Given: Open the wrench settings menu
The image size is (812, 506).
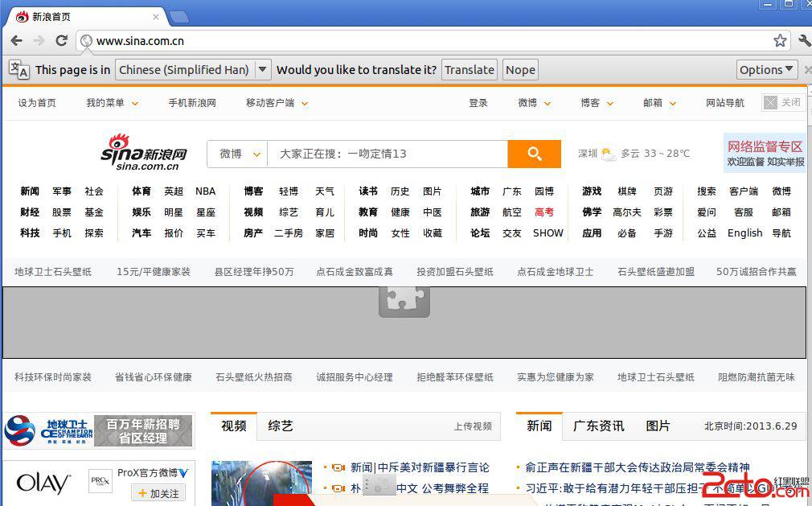Looking at the screenshot, I should [805, 40].
